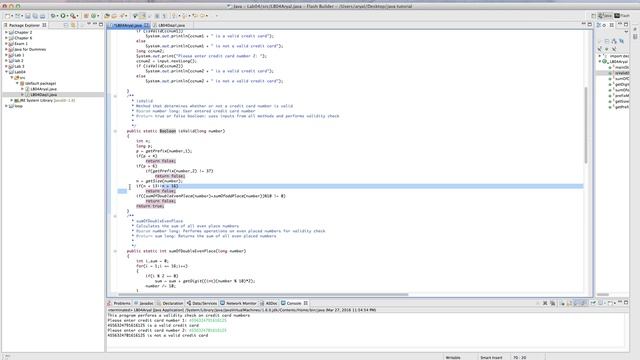Screen dimensions: 640x360
Task: Click the Last Edit Location icon
Action: [x=195, y=16]
